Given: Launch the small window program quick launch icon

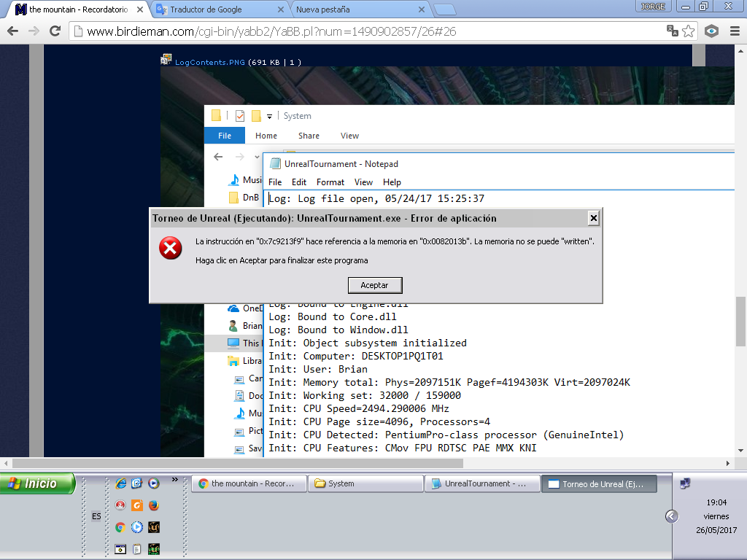Looking at the screenshot, I should click(120, 549).
